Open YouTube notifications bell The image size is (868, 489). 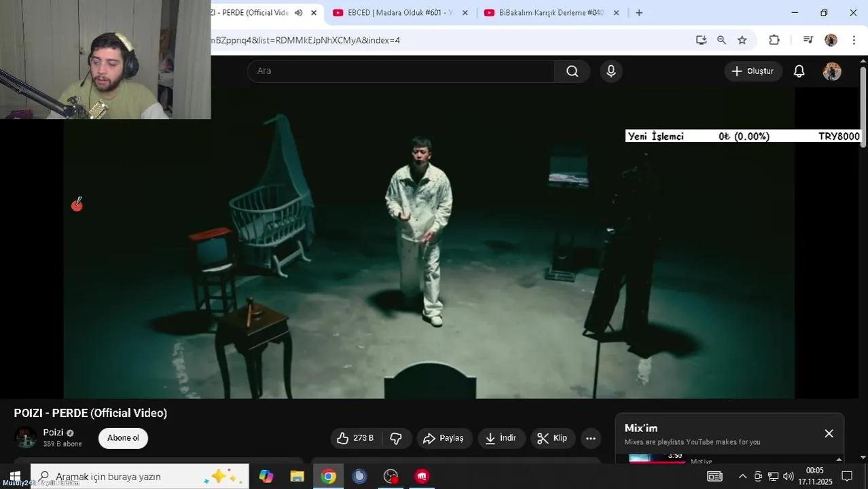(x=799, y=71)
